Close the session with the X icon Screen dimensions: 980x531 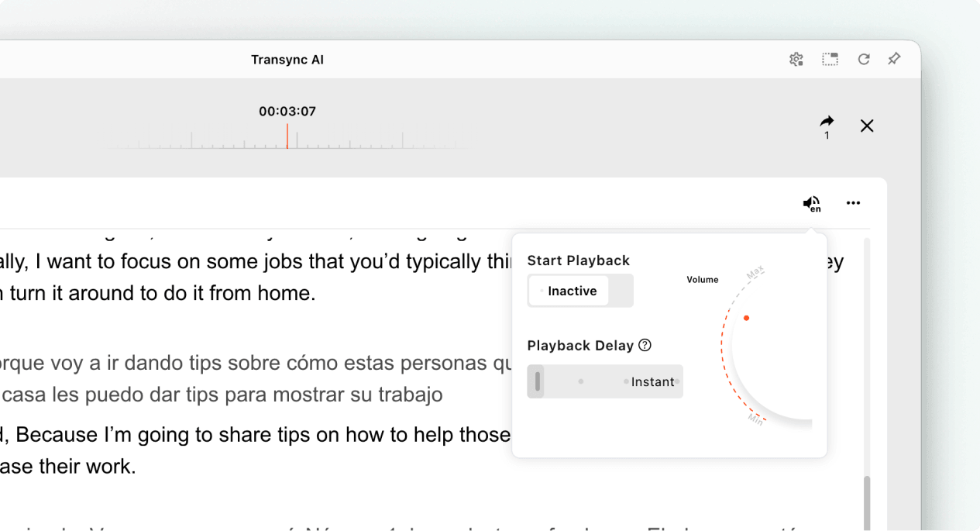tap(867, 126)
